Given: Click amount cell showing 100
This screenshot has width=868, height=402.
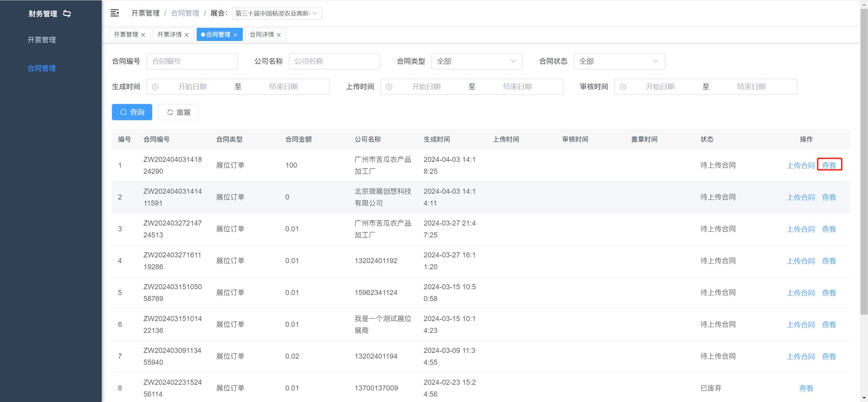Looking at the screenshot, I should pos(291,165).
